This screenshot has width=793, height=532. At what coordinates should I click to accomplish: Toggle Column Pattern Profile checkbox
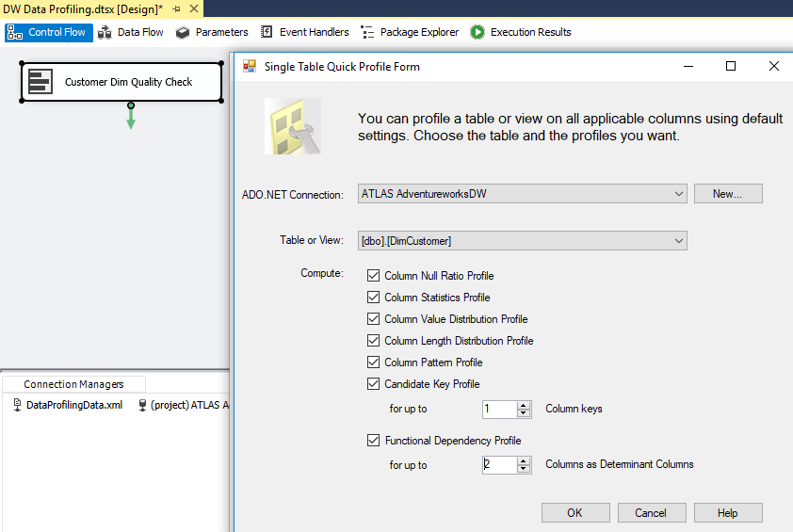(x=373, y=363)
